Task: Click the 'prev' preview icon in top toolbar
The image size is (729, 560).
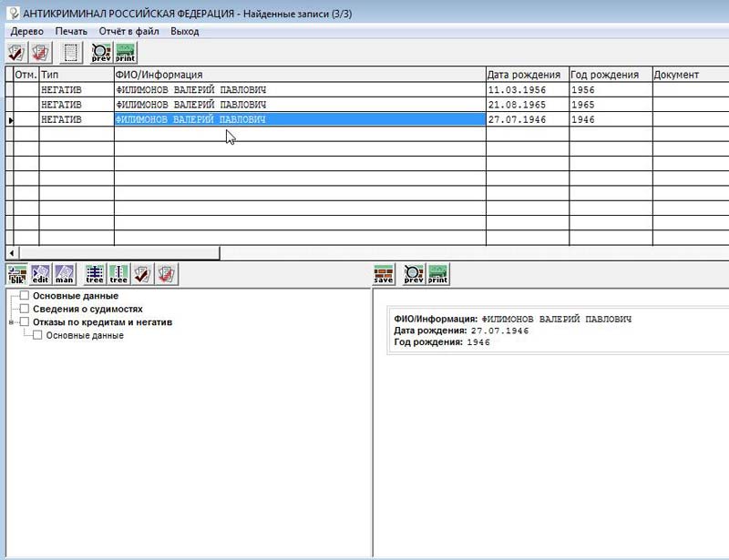Action: point(100,52)
